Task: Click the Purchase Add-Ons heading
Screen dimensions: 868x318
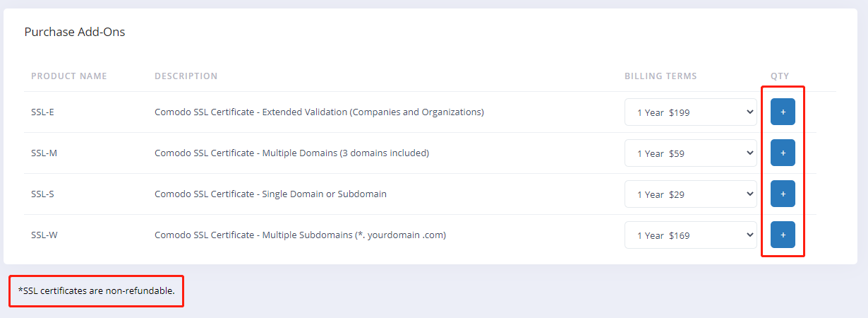Action: [x=75, y=32]
